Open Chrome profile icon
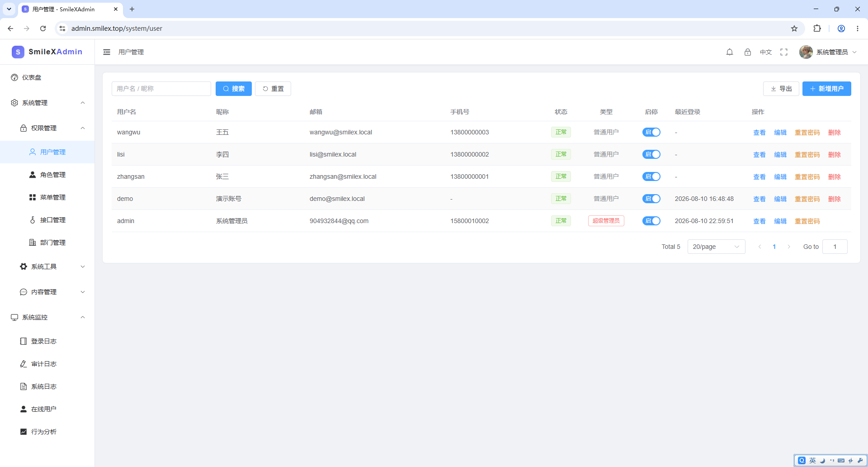This screenshot has width=868, height=467. click(841, 29)
